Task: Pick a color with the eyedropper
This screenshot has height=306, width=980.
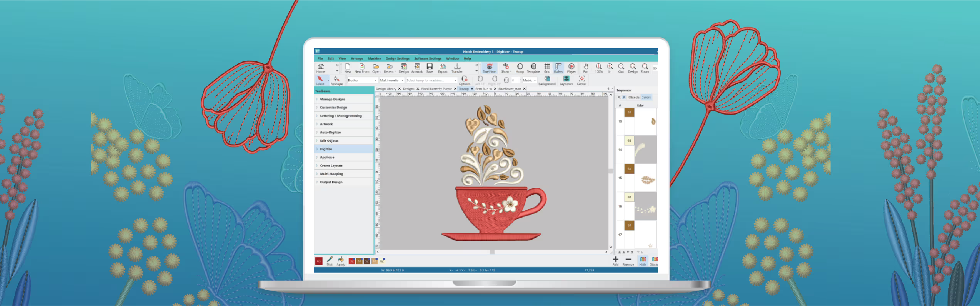Action: coord(330,261)
